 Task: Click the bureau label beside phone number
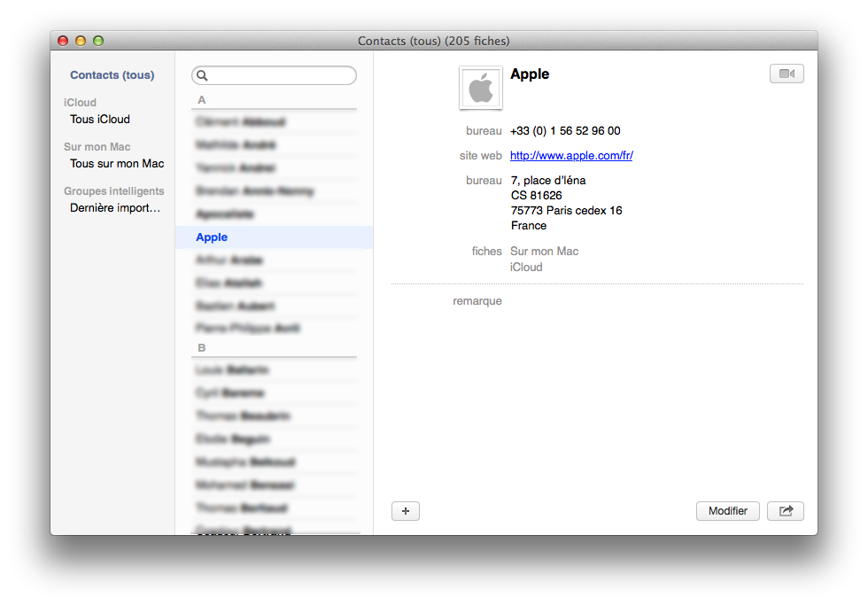pos(484,130)
